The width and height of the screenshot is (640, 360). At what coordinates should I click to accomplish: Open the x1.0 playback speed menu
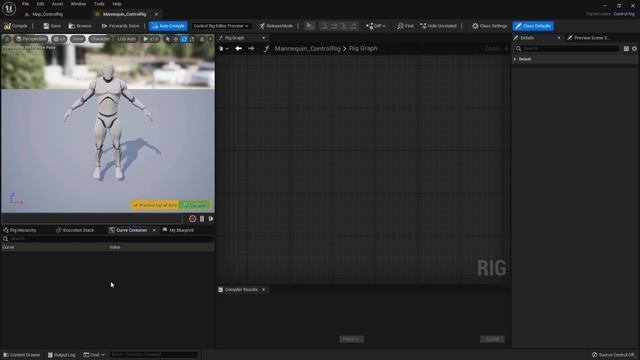tap(151, 39)
